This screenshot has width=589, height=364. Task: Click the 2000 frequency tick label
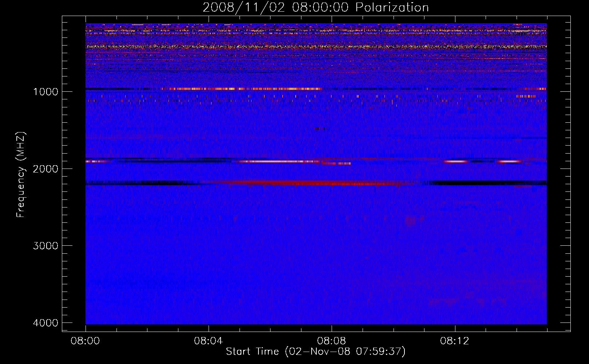pyautogui.click(x=46, y=169)
